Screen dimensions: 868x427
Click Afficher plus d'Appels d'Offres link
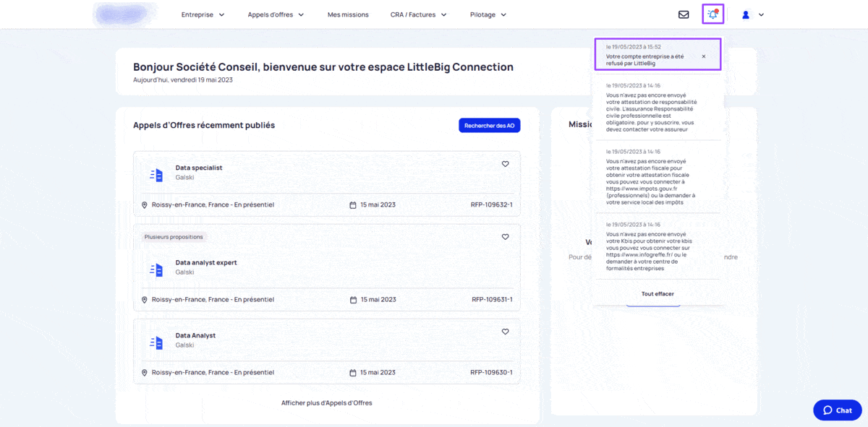327,402
